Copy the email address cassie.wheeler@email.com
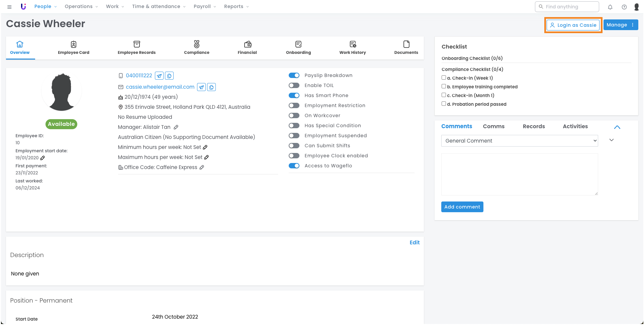 [211, 87]
